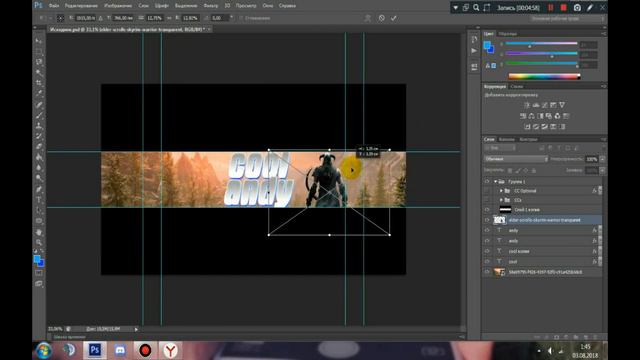
Task: Select the Crop tool
Action: [x=39, y=83]
